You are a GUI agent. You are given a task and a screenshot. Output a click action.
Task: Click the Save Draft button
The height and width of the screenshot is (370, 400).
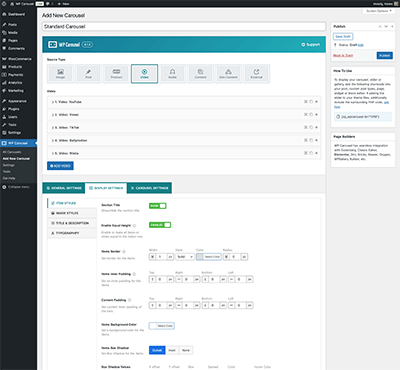coord(343,36)
